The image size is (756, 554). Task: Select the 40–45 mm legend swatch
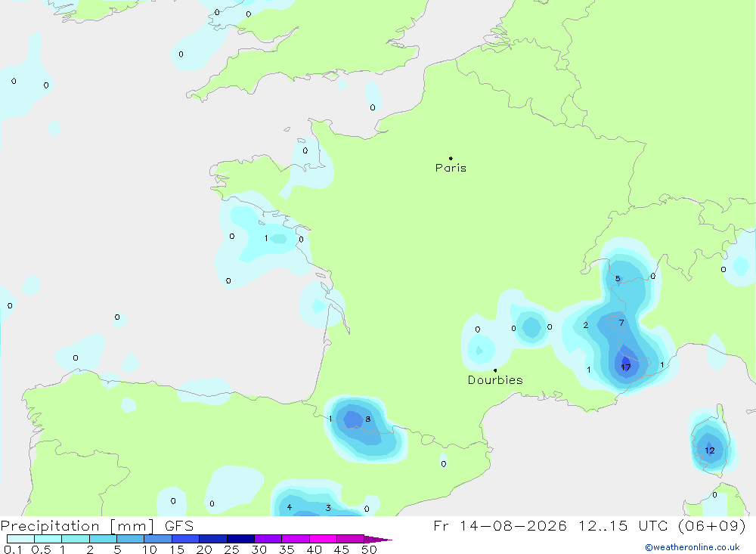point(323,539)
